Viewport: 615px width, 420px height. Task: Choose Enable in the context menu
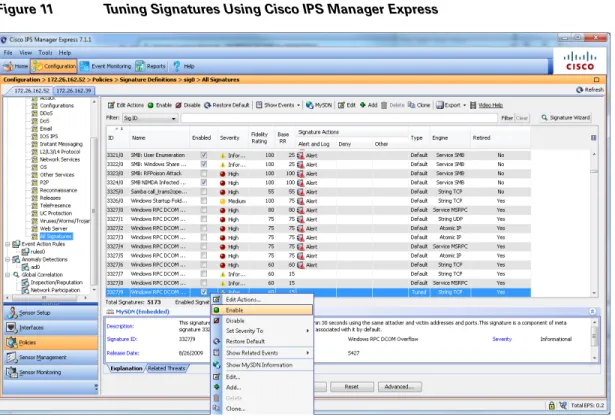(262, 310)
